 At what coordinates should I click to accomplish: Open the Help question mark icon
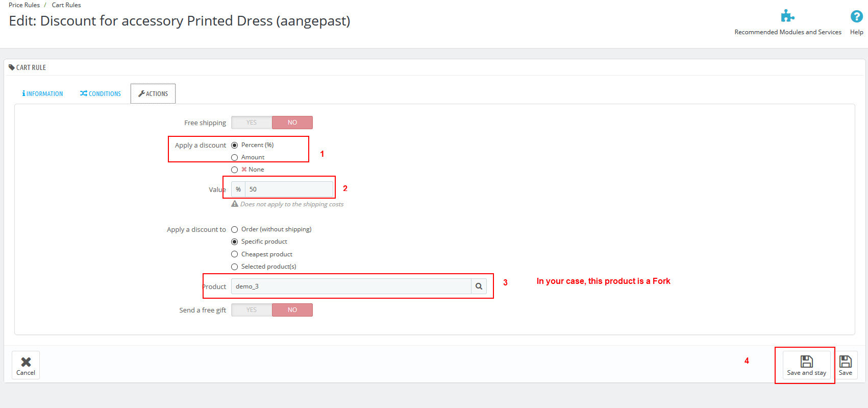[856, 16]
